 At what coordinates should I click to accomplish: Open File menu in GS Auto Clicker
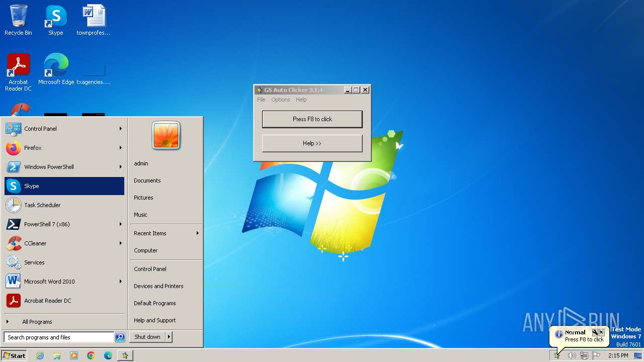point(261,100)
